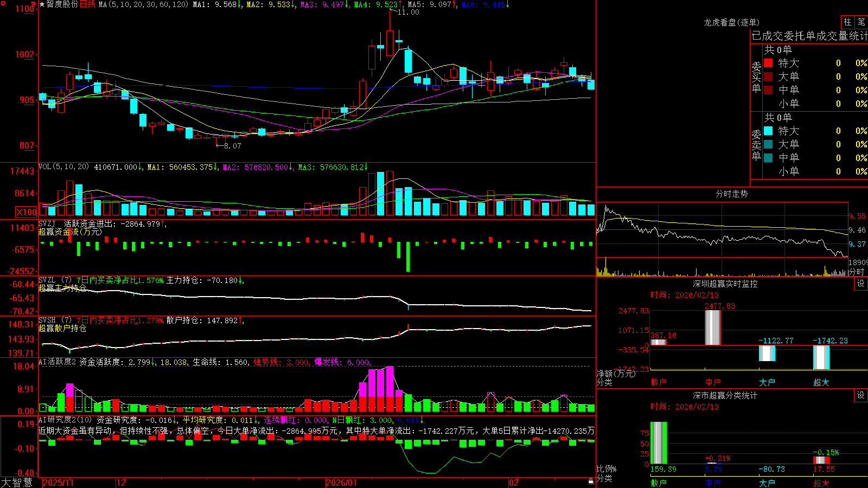
Task: Click the lock icon on the timeline bar
Action: (591, 481)
